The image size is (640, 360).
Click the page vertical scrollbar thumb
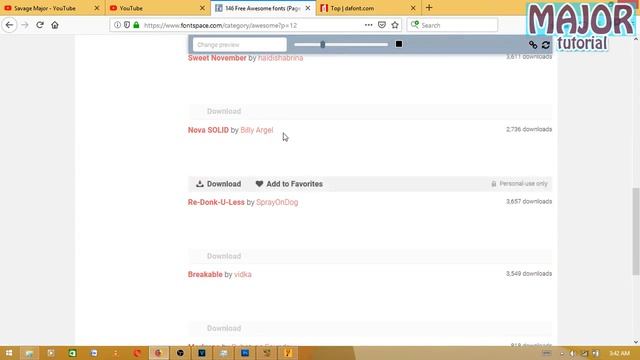[636, 231]
